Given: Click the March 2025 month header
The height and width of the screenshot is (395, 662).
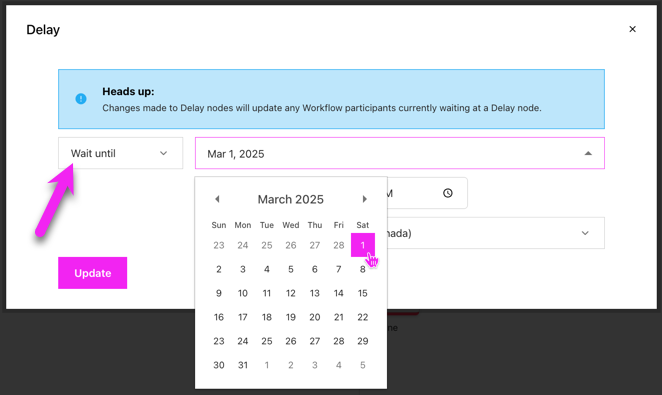Looking at the screenshot, I should (x=290, y=199).
